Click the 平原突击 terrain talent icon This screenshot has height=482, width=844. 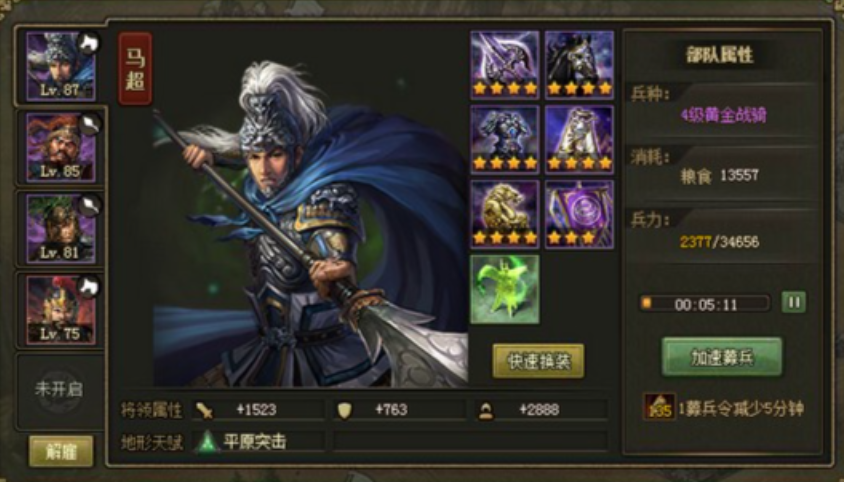coord(207,442)
